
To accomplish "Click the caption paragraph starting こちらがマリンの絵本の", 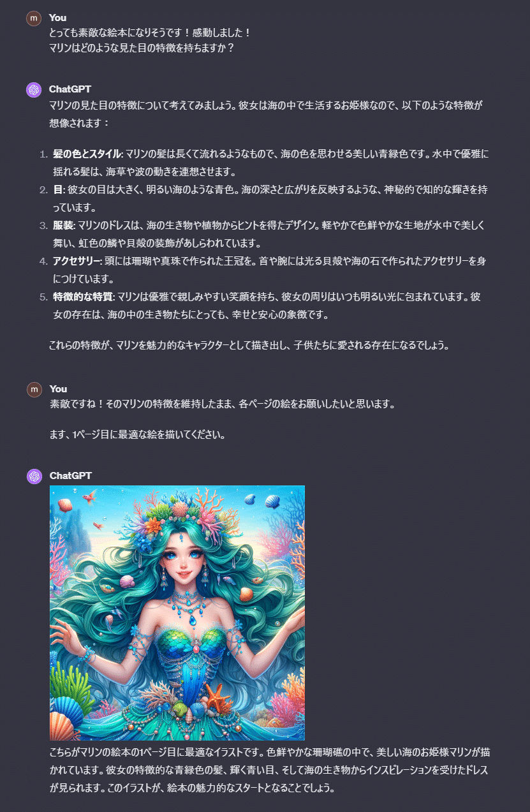I will click(x=270, y=770).
